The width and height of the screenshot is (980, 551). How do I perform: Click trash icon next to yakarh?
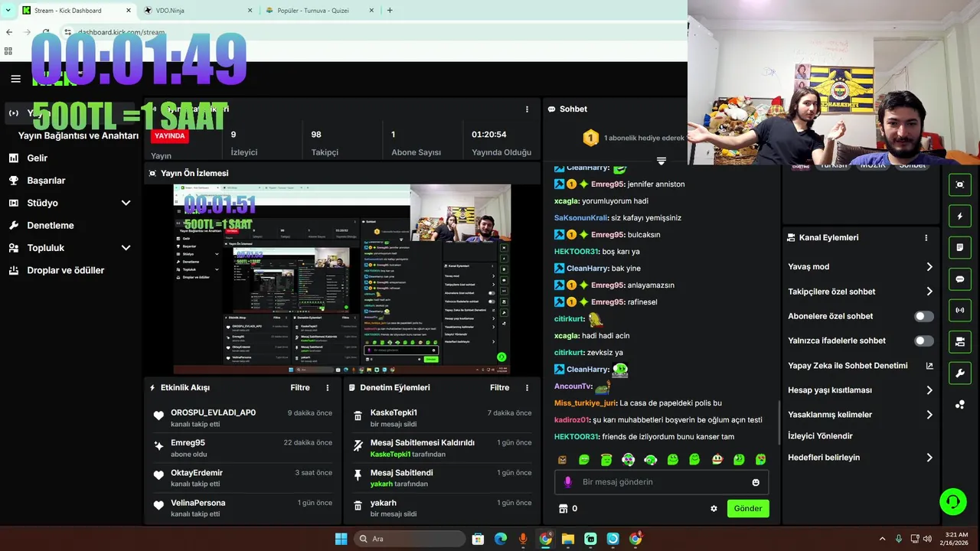358,506
